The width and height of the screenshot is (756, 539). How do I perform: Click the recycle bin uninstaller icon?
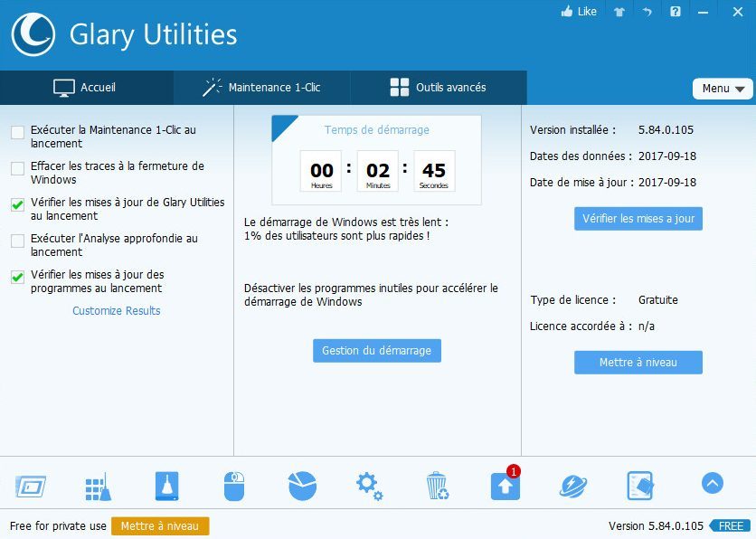pyautogui.click(x=438, y=487)
